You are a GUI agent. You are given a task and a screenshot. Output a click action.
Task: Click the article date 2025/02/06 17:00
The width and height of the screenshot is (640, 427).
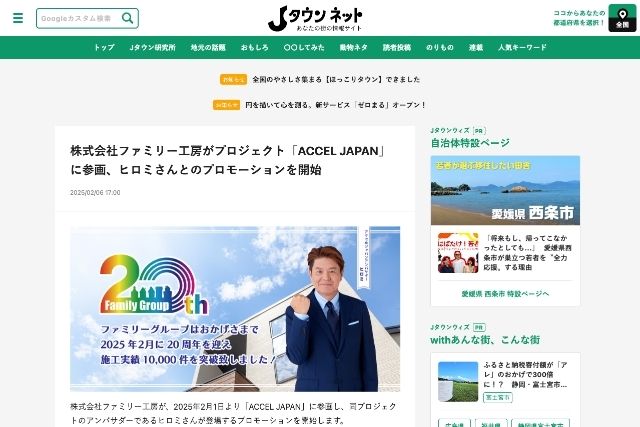click(95, 193)
